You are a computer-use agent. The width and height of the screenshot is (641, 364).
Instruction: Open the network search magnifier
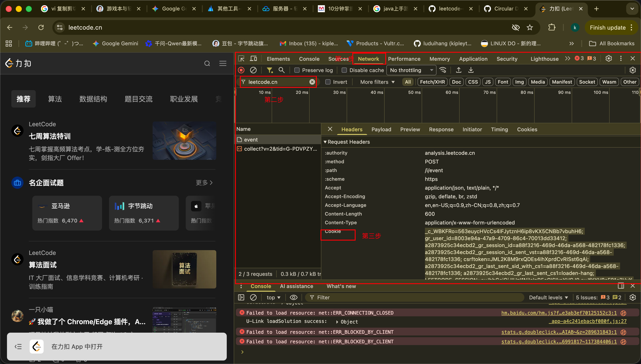click(x=281, y=70)
